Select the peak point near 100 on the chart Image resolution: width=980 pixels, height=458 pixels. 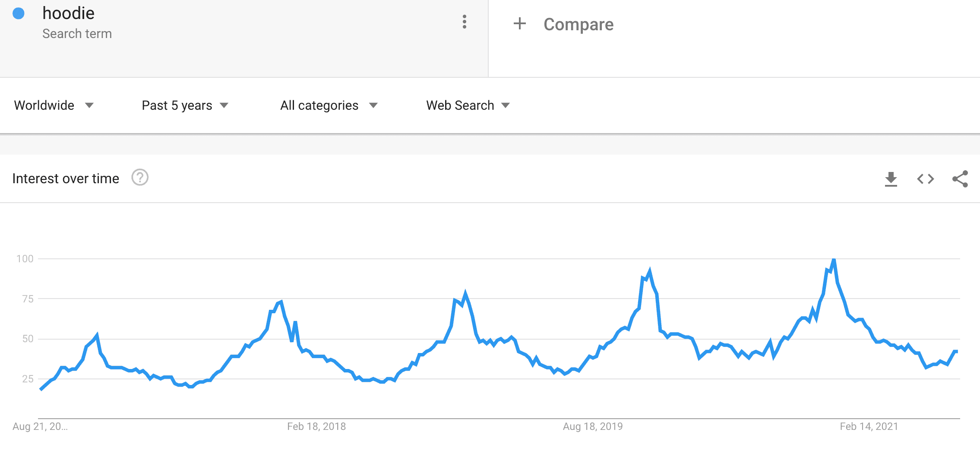833,259
